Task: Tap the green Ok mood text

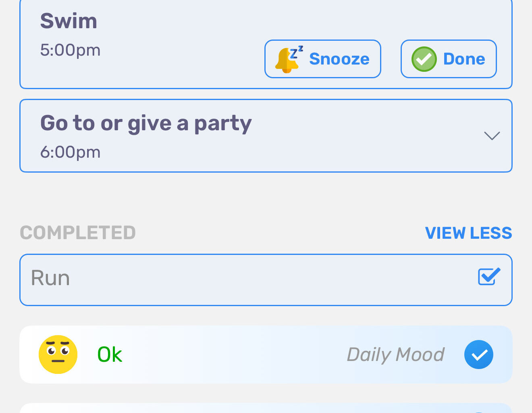Action: (x=110, y=355)
